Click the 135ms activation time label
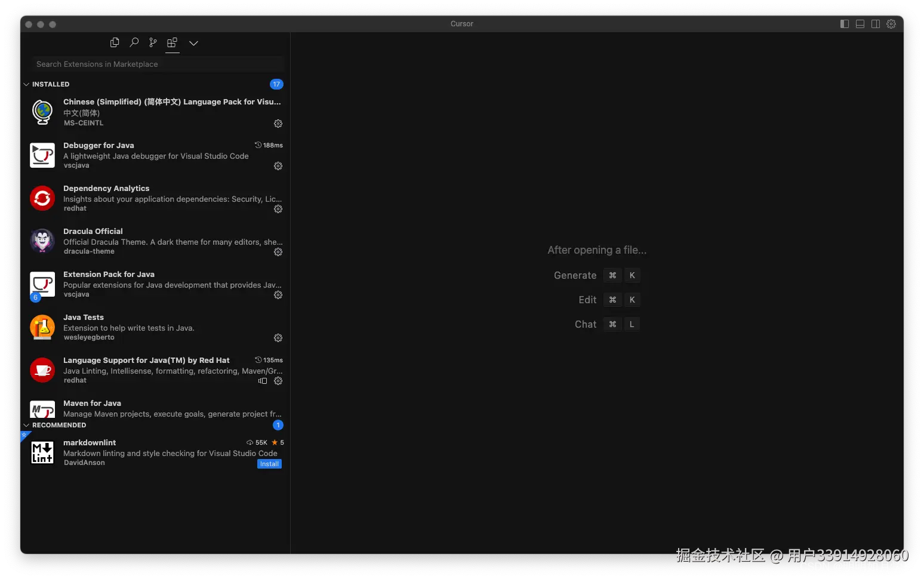Image resolution: width=924 pixels, height=579 pixels. pos(269,360)
